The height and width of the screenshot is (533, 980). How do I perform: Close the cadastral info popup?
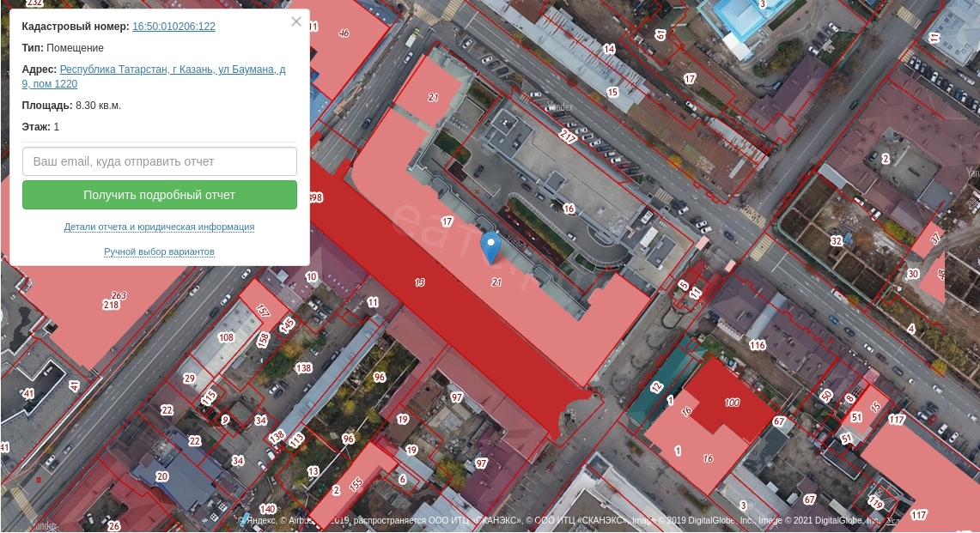[296, 22]
